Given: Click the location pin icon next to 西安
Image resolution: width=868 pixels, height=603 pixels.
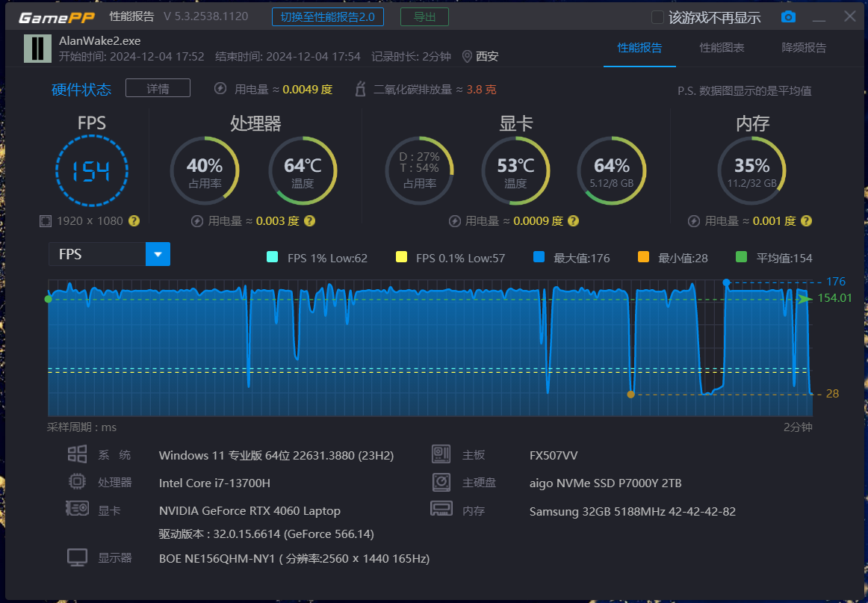Looking at the screenshot, I should coord(467,57).
